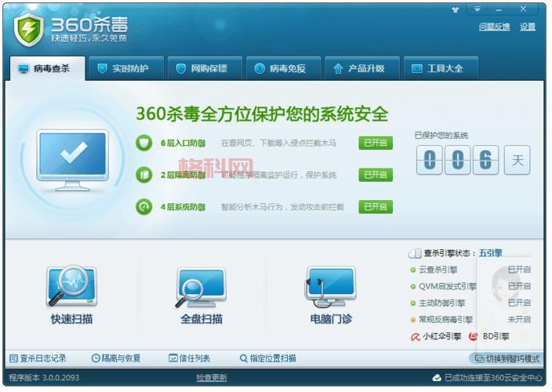Open 信任列表 trust list
The height and width of the screenshot is (392, 552).
pos(190,358)
